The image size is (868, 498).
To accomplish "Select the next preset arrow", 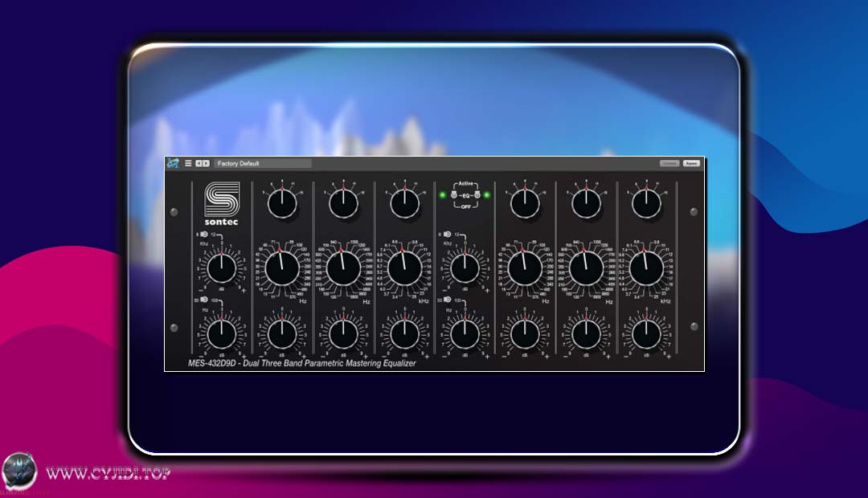I will (207, 162).
